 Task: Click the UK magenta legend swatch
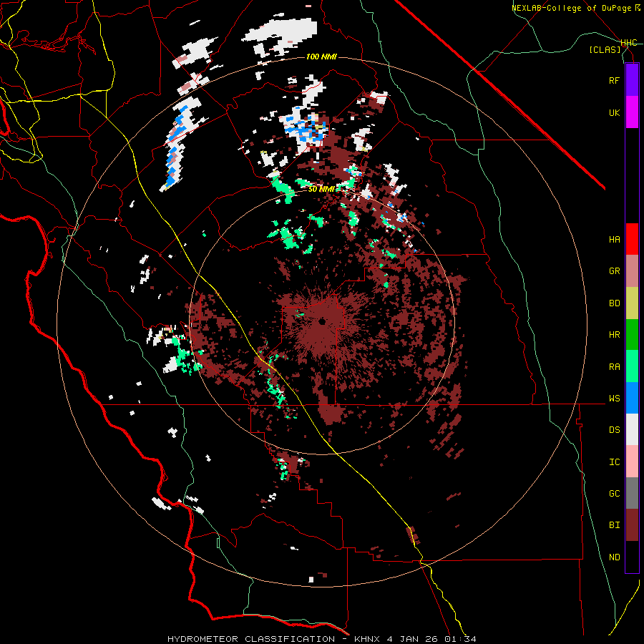pyautogui.click(x=632, y=112)
